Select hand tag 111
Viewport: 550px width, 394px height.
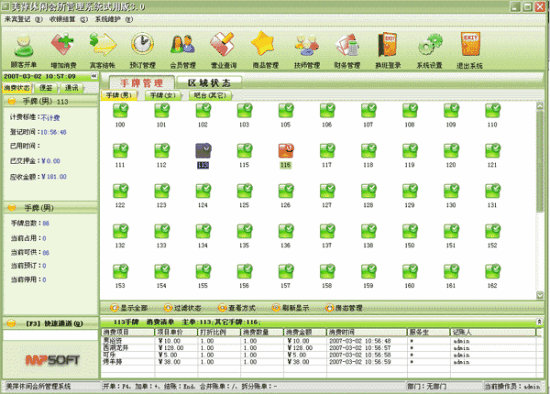(120, 155)
